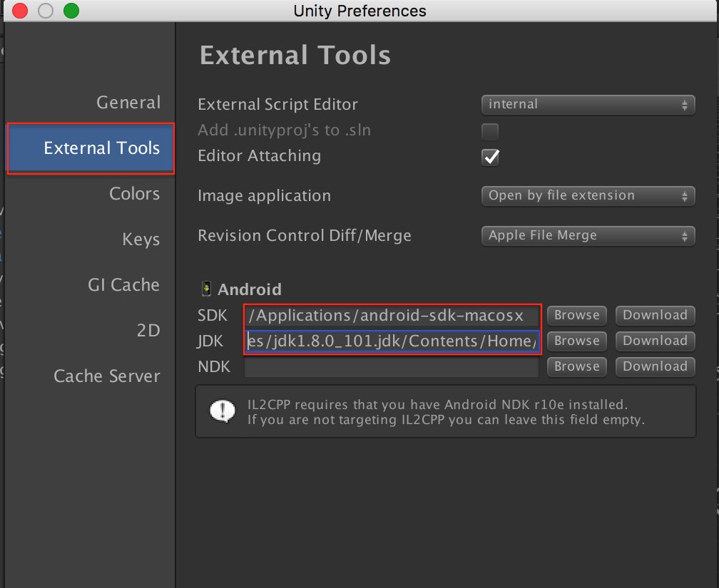Browse for the JDK folder
The height and width of the screenshot is (588, 719).
pos(577,341)
